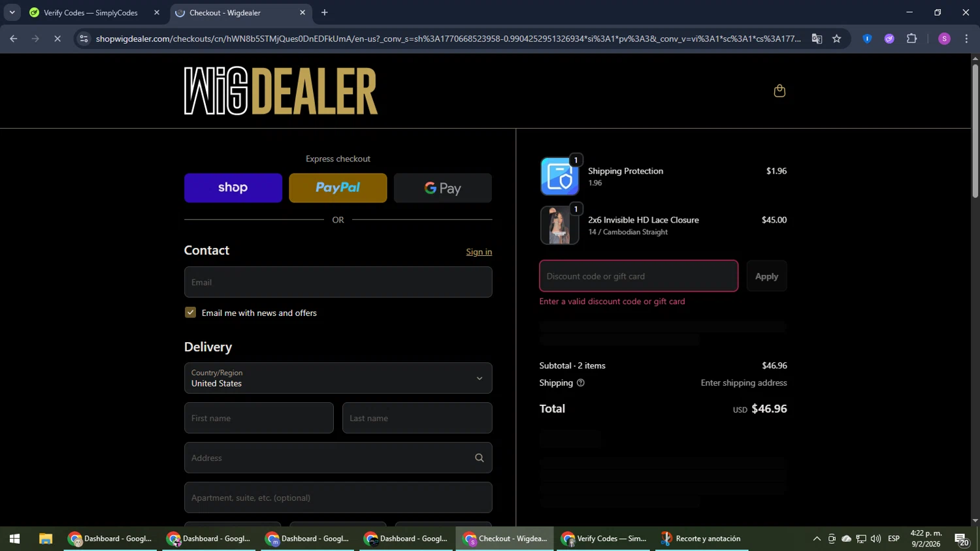Screen dimensions: 980x551
Task: Select the Checkout - Wigdealer tab
Action: (240, 12)
